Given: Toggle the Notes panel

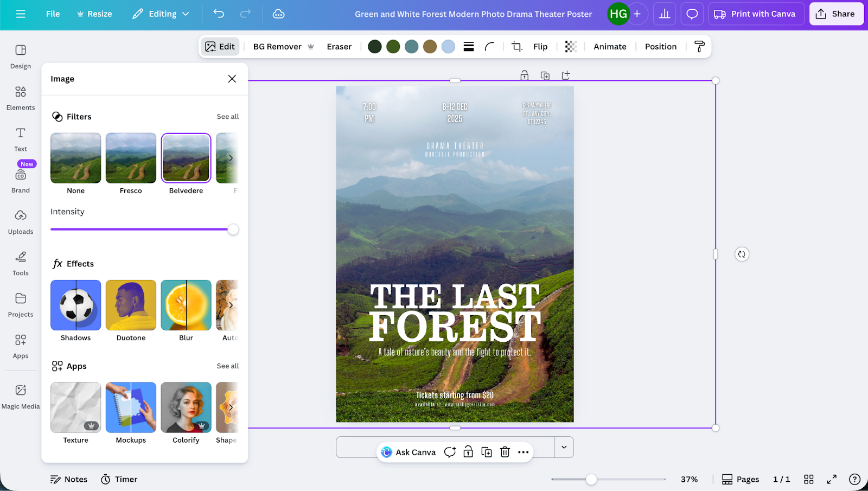Looking at the screenshot, I should tap(68, 479).
